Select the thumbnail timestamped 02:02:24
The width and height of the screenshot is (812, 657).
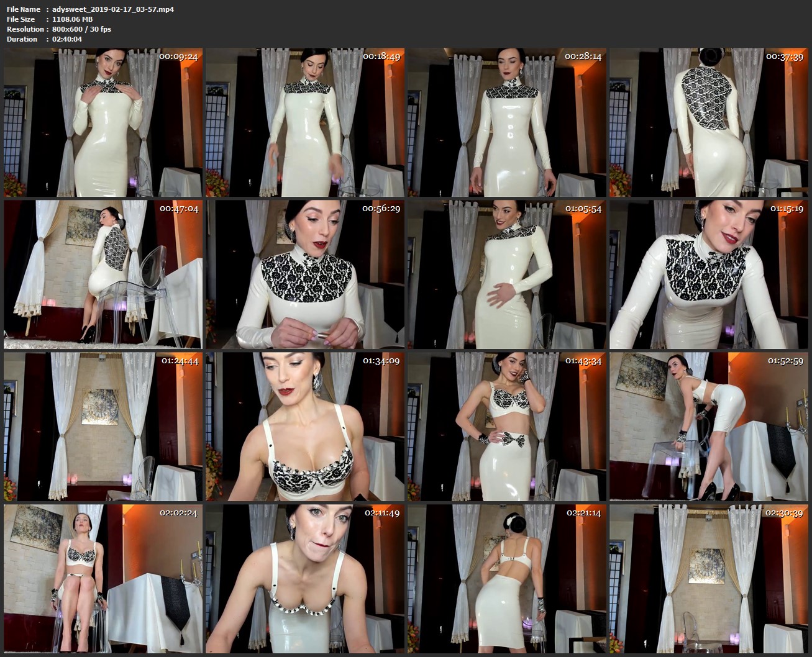coord(103,579)
